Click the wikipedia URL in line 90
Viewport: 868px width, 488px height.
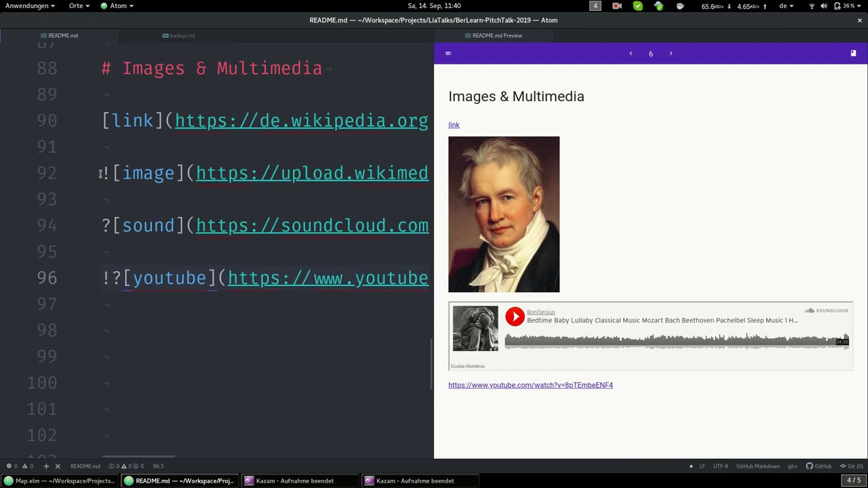tap(302, 121)
